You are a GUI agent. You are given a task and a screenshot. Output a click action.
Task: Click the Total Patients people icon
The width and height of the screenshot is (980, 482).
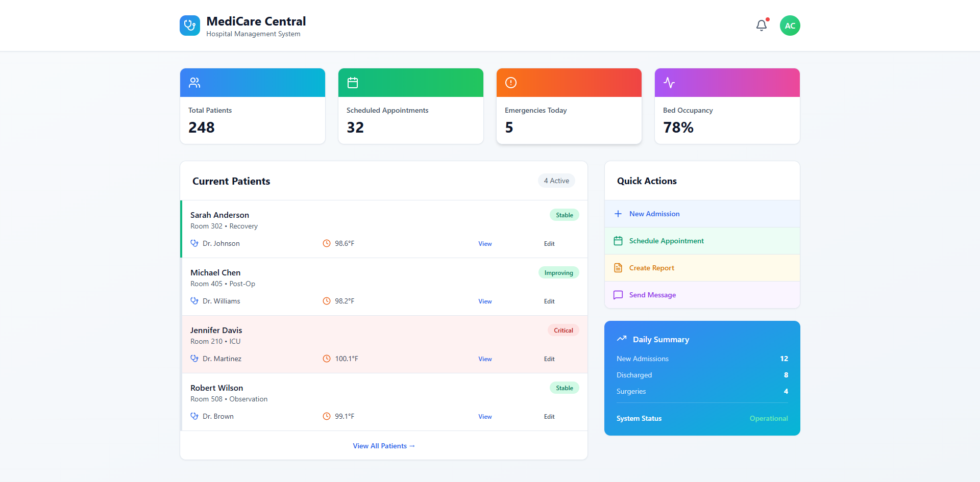pos(194,83)
